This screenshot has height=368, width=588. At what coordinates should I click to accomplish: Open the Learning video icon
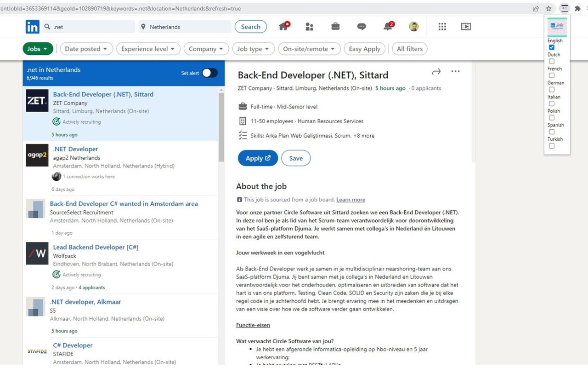(466, 27)
